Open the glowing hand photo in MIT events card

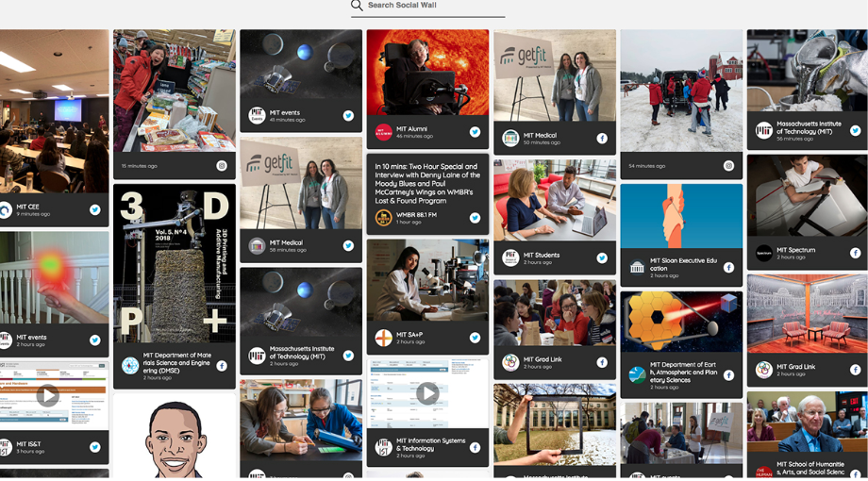click(55, 277)
